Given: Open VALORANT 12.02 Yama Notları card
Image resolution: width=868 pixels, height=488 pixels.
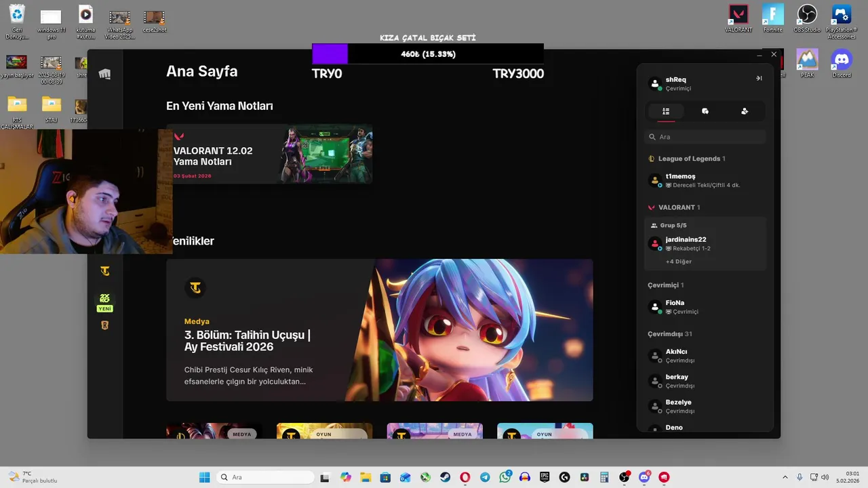Looking at the screenshot, I should click(269, 154).
